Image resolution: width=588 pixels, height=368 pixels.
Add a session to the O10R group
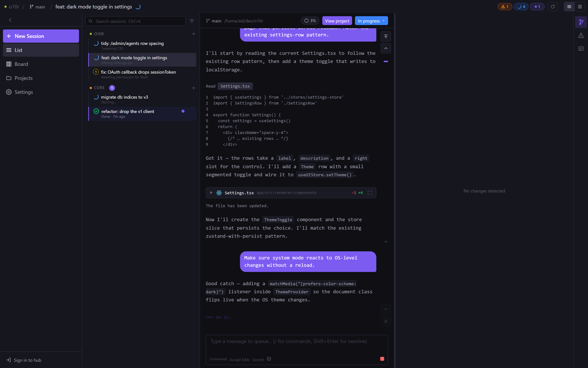tap(194, 34)
